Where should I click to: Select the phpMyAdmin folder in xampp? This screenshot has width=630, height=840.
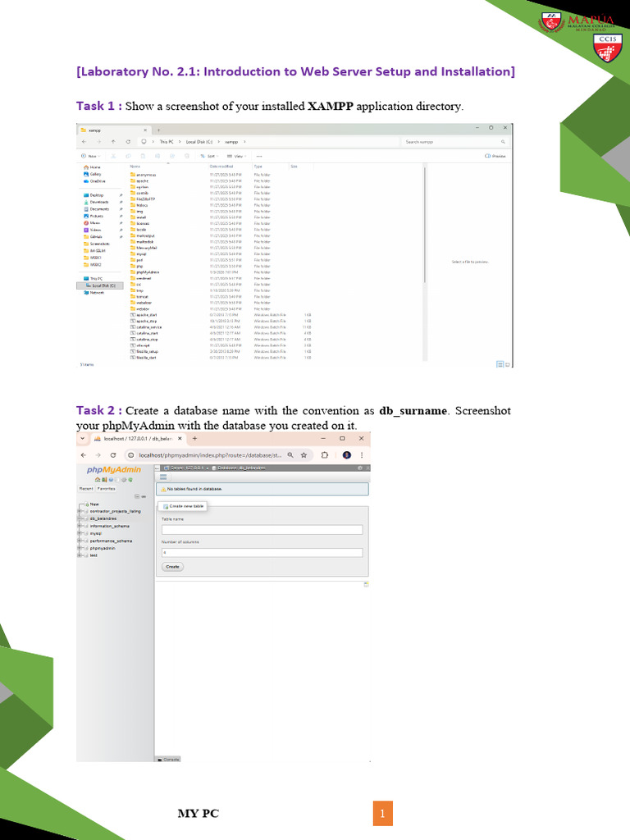click(144, 272)
